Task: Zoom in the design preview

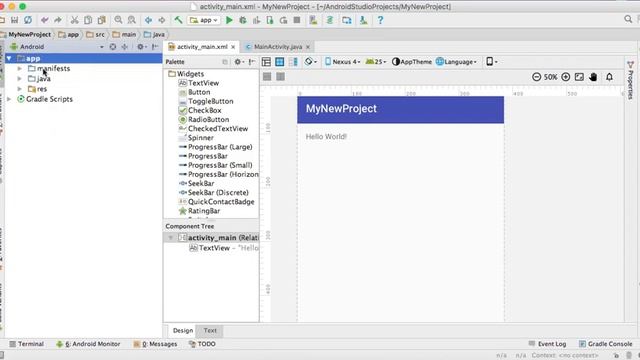Action: click(566, 77)
